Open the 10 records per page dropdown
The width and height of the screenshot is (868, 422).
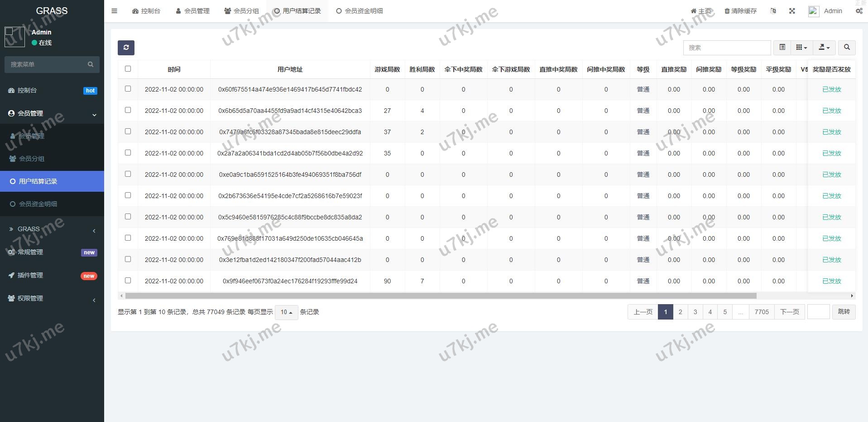pos(286,312)
